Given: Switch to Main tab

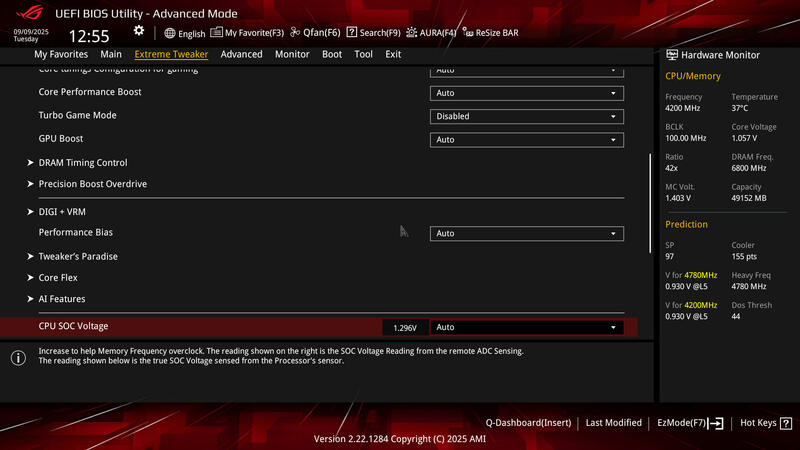Looking at the screenshot, I should click(111, 54).
